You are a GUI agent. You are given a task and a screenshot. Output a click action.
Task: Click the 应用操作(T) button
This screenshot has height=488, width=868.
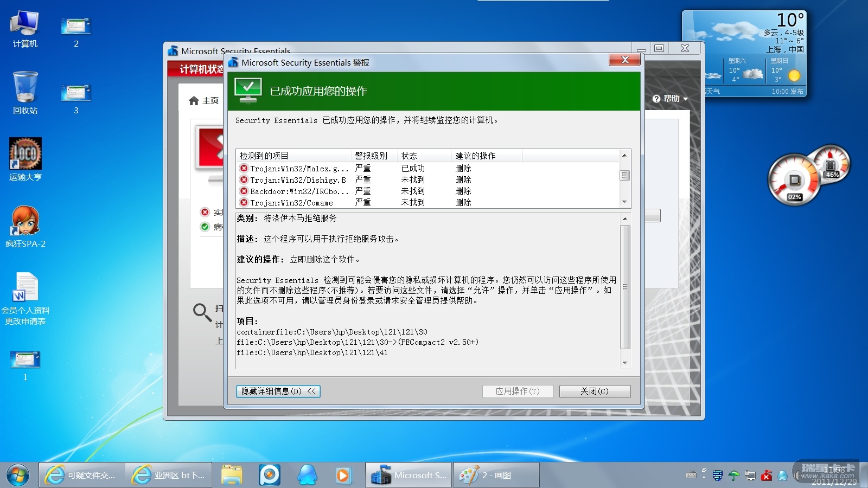point(518,391)
